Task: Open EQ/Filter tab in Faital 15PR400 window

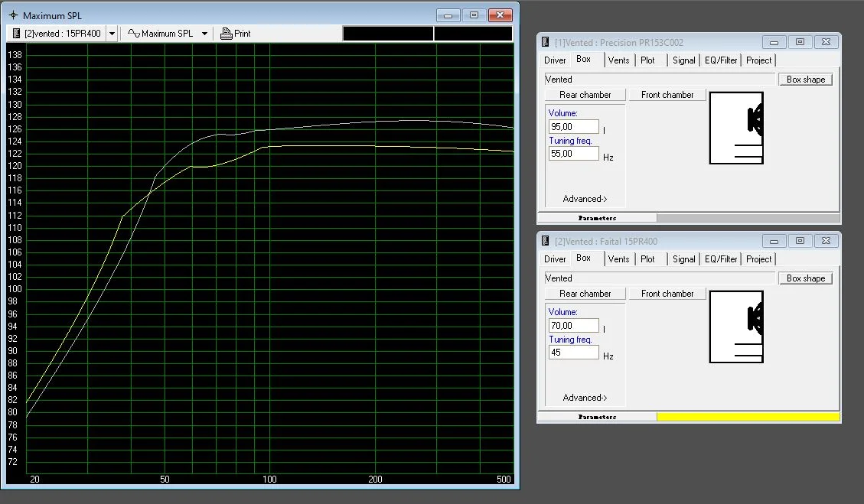Action: point(721,259)
